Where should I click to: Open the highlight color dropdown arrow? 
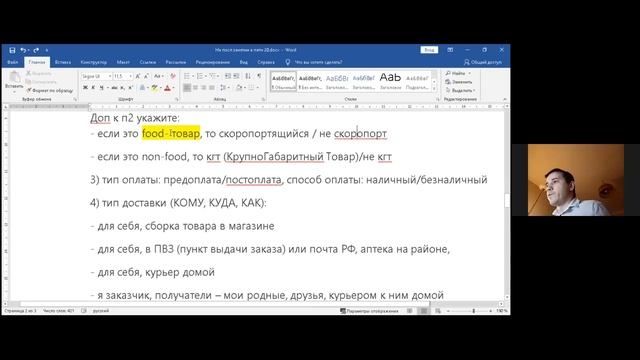[x=160, y=88]
